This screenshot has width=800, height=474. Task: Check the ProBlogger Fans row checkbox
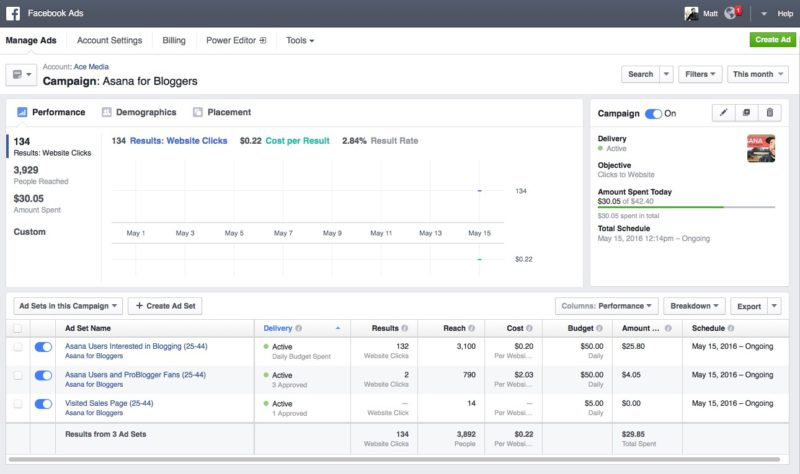click(17, 376)
